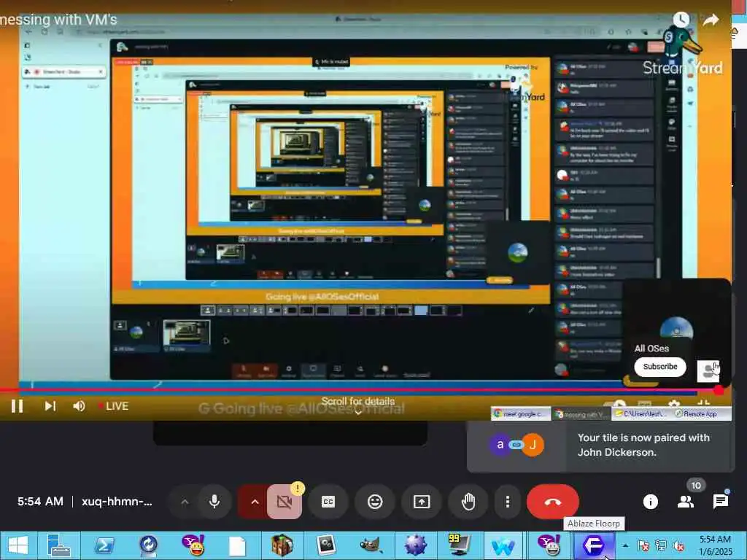Launch Minecraft block icon on taskbar

tap(282, 545)
